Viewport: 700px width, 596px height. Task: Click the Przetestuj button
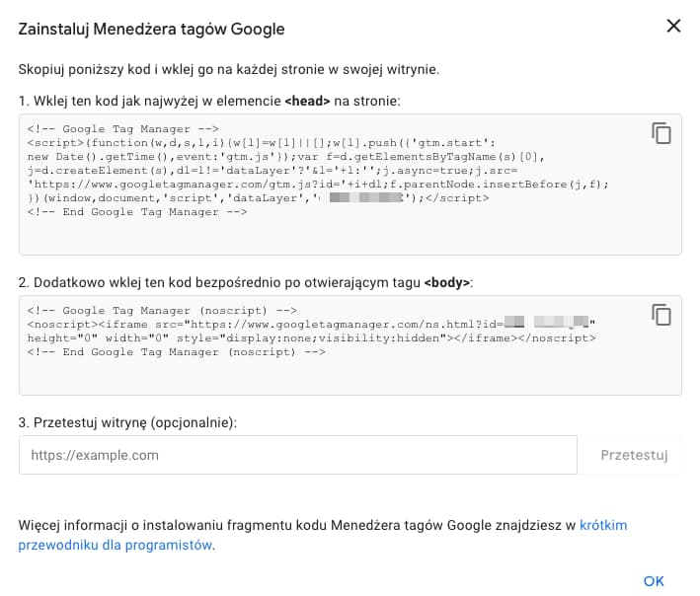[x=634, y=455]
